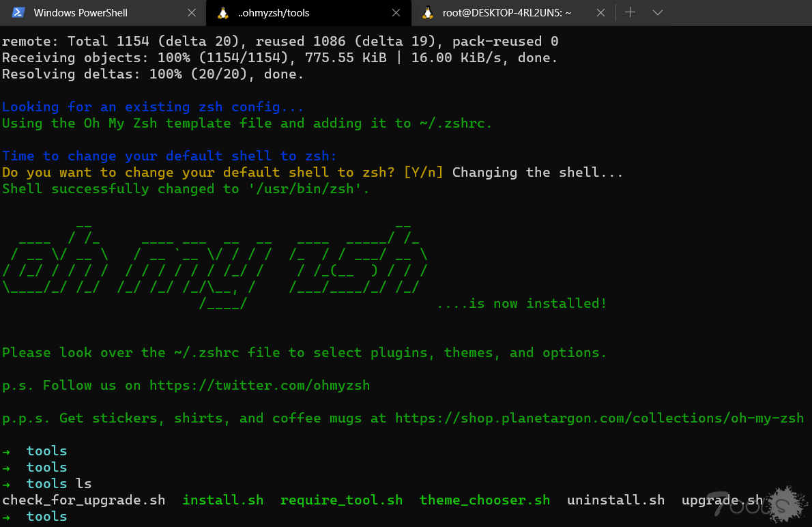Click require_tool.sh in the file listing
812x527 pixels.
pyautogui.click(x=342, y=500)
